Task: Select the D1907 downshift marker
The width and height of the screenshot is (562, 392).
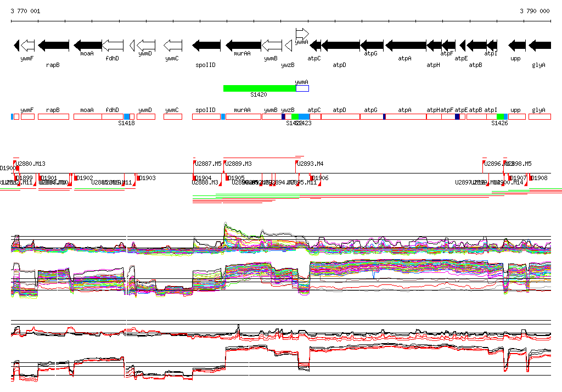Action: point(518,178)
